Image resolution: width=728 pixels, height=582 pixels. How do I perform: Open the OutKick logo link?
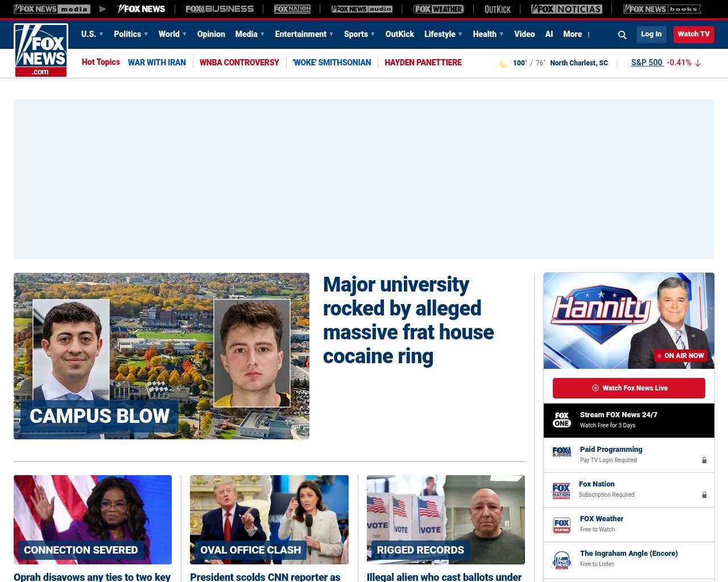click(x=498, y=9)
